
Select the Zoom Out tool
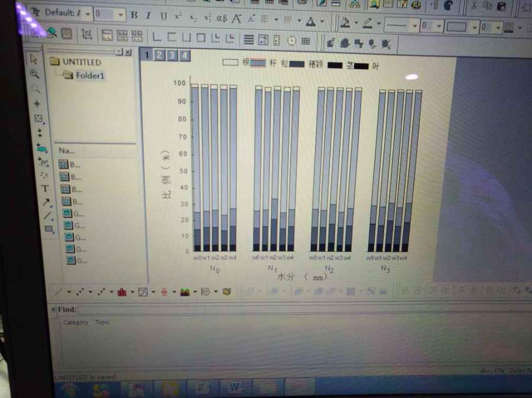point(35,89)
